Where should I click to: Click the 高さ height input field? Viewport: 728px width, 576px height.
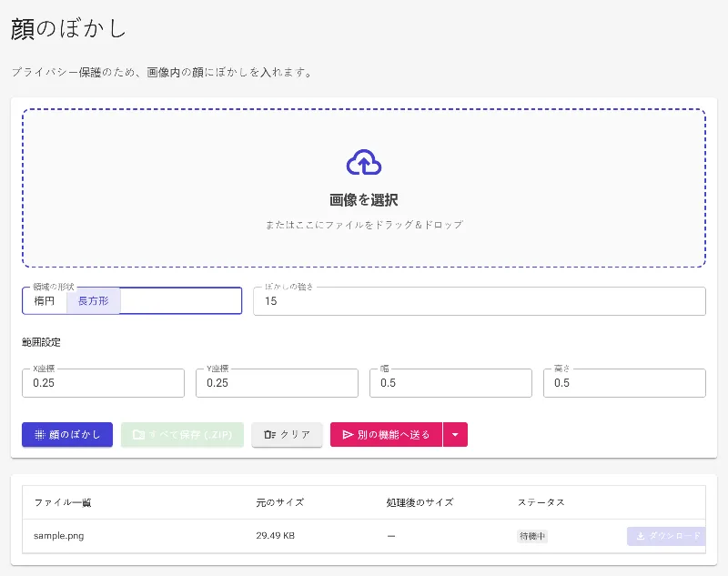624,383
